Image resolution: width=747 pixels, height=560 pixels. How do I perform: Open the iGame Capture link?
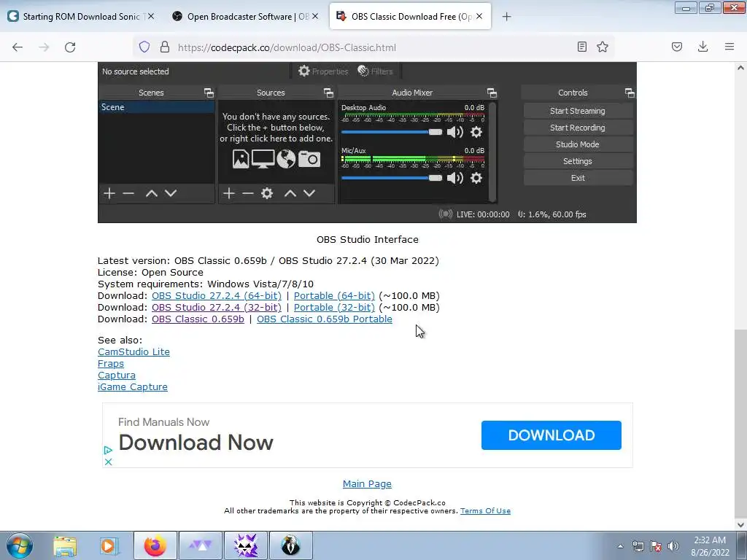[133, 387]
